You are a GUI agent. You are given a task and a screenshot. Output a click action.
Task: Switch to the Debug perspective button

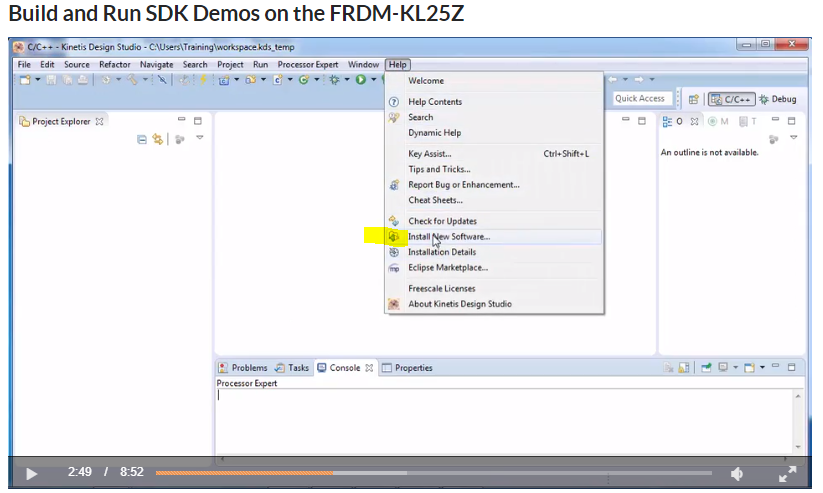tap(778, 99)
